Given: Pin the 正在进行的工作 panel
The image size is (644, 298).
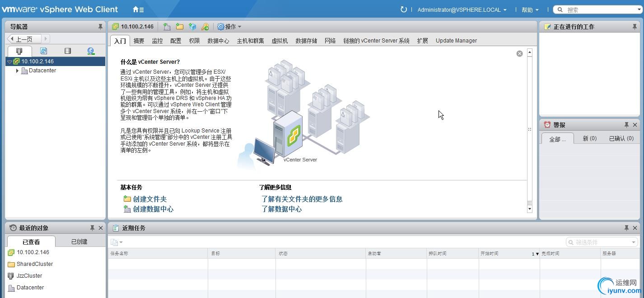Looking at the screenshot, I should [635, 27].
